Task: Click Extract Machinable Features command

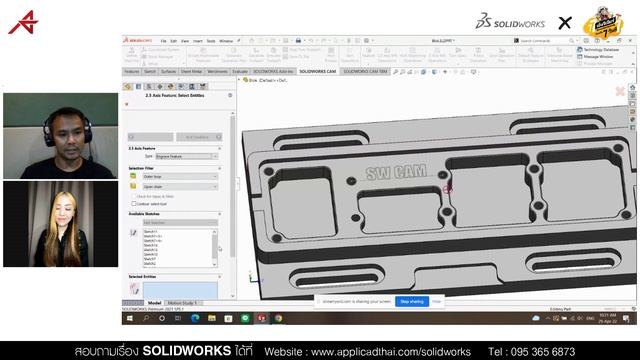Action: (203, 55)
